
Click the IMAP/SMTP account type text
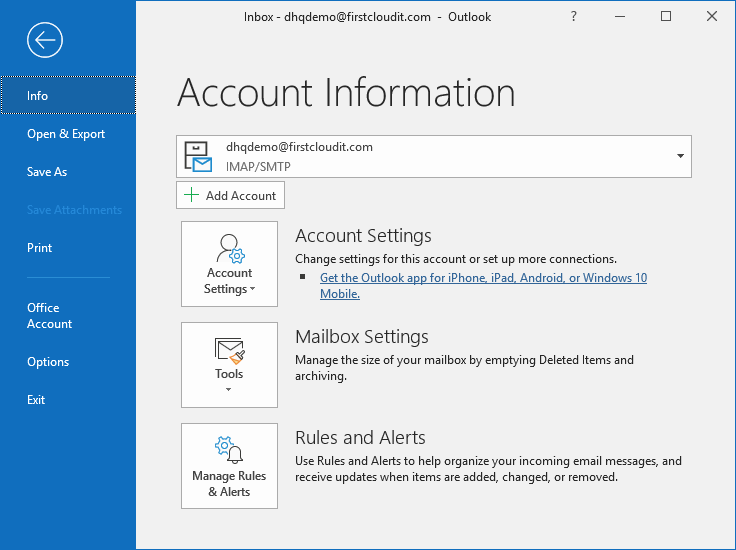click(258, 167)
